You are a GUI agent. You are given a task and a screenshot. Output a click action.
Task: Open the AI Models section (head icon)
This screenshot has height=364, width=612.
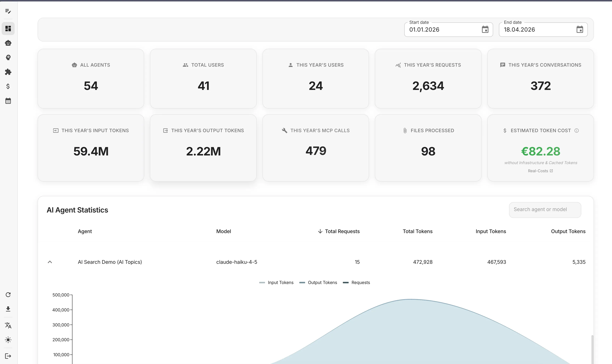coord(8,58)
